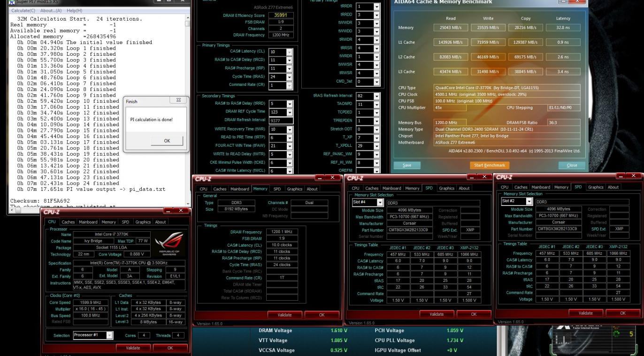Switch to Caches tab in CPU-Z processor window
The height and width of the screenshot is (356, 644).
(68, 222)
